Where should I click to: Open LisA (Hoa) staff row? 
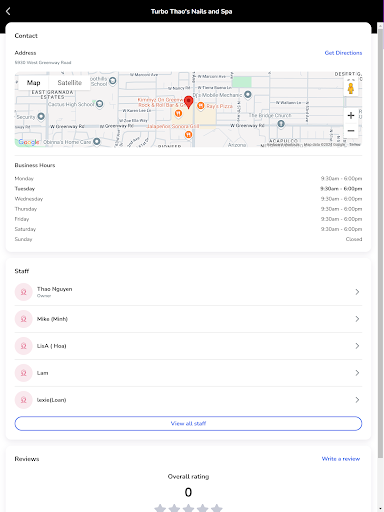pos(188,346)
